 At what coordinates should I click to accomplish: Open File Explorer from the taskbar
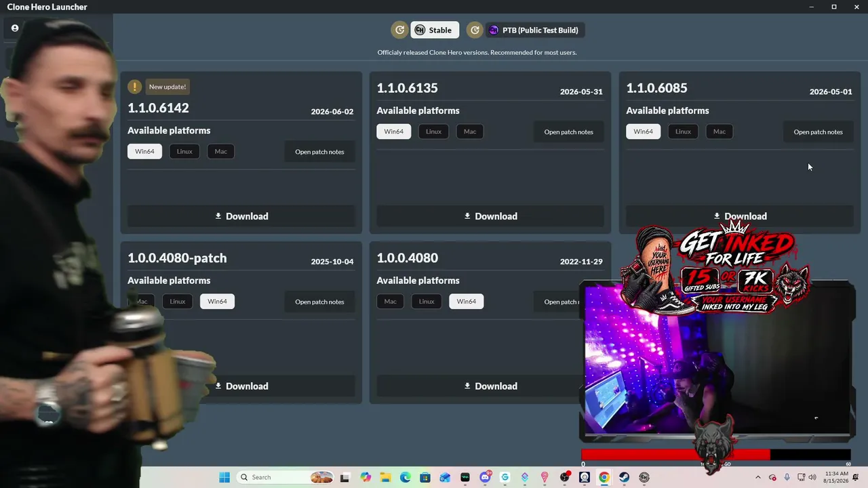coord(385,477)
